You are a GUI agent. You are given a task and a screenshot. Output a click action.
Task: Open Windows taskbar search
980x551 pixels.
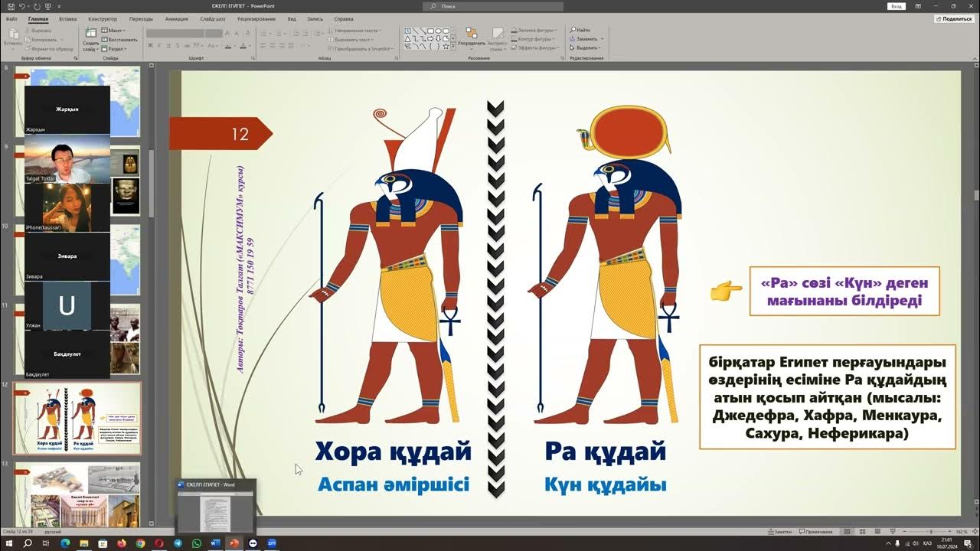[27, 543]
